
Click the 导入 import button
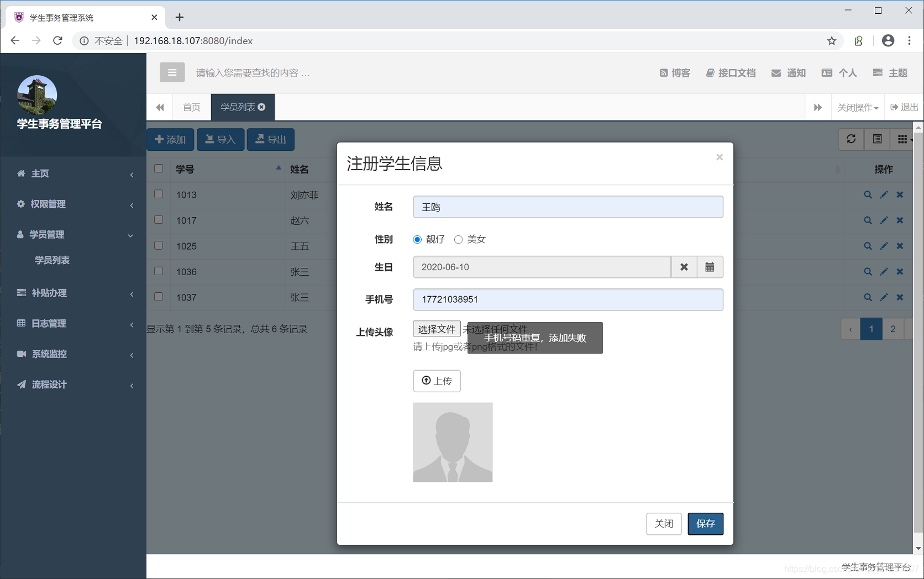[x=221, y=139]
